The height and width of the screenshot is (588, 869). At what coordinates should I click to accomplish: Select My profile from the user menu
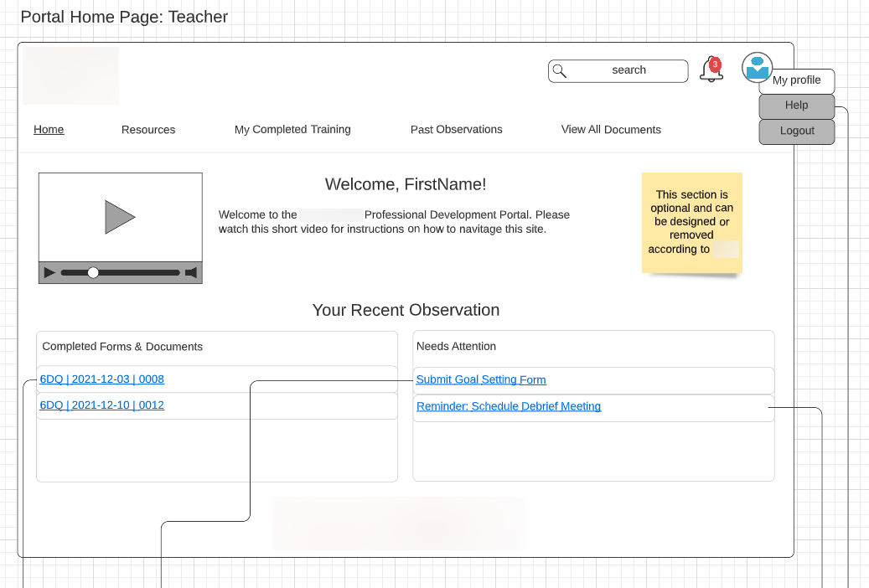(x=796, y=80)
